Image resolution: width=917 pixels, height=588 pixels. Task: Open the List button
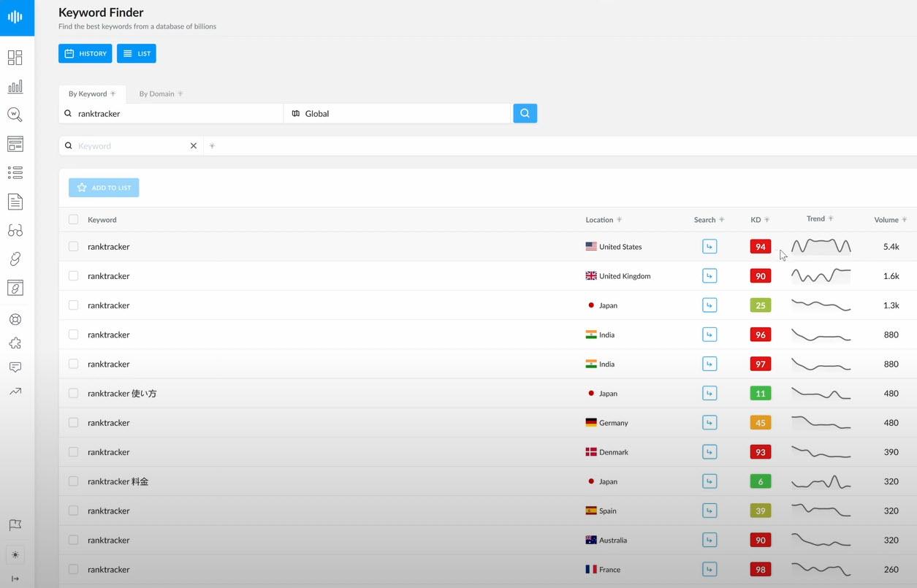(137, 53)
